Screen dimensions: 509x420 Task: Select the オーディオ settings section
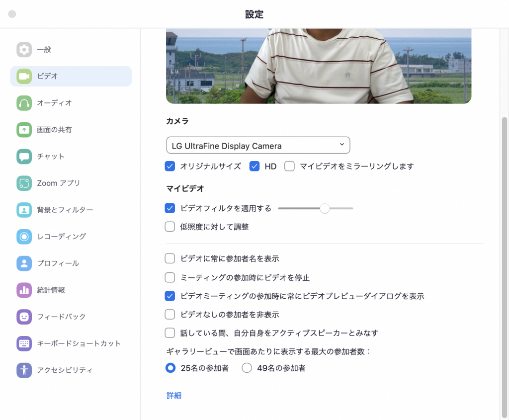71,103
